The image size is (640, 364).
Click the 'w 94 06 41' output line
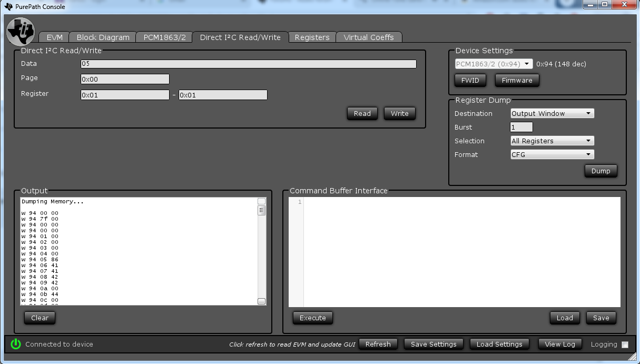point(40,265)
